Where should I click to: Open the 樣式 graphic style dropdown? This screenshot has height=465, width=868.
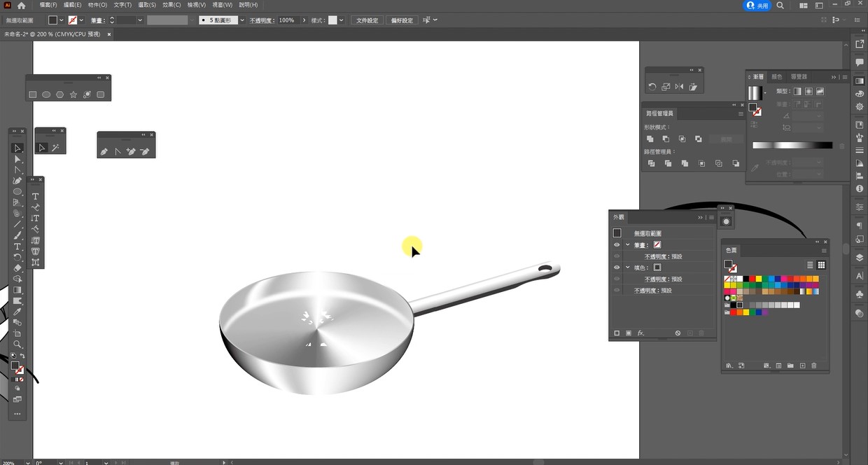(x=341, y=20)
